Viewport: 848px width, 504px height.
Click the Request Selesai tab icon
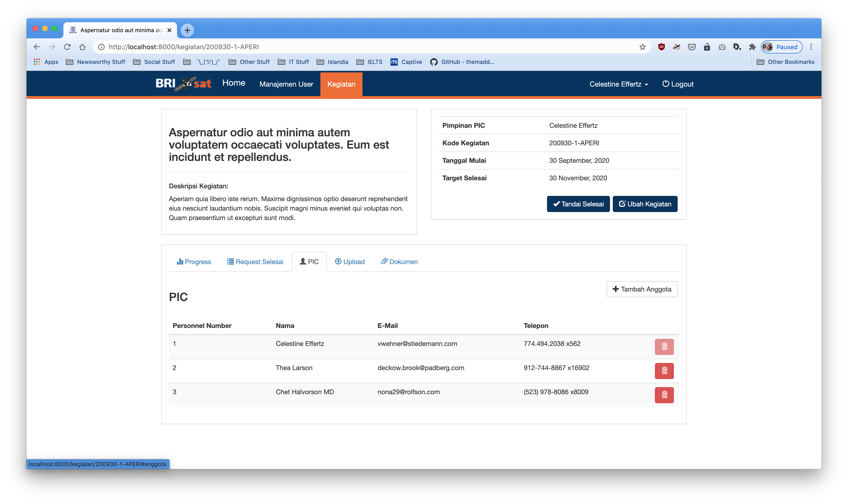tap(230, 261)
